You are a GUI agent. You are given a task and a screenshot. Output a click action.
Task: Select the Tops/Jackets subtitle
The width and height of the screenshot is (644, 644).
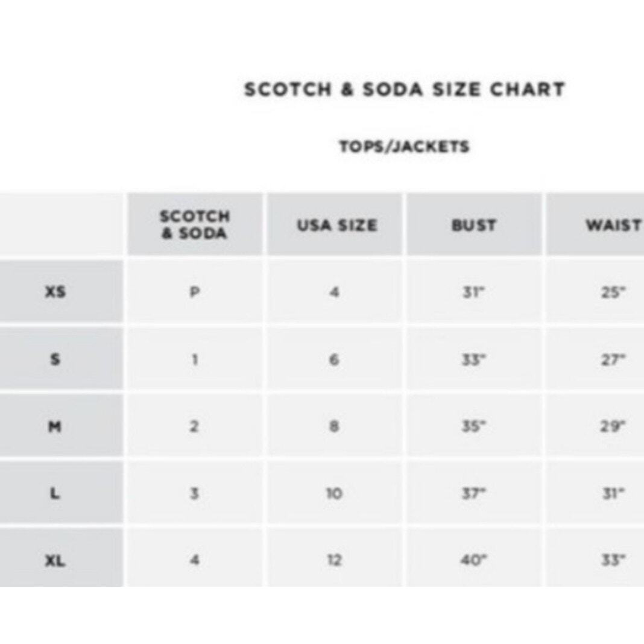tap(404, 147)
